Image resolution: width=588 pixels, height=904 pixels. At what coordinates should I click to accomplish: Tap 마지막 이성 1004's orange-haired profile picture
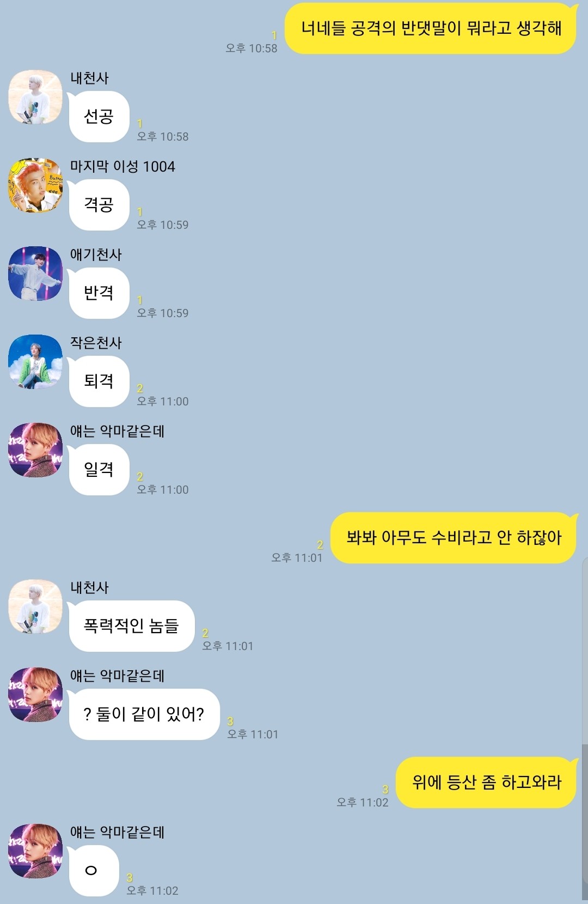(35, 185)
